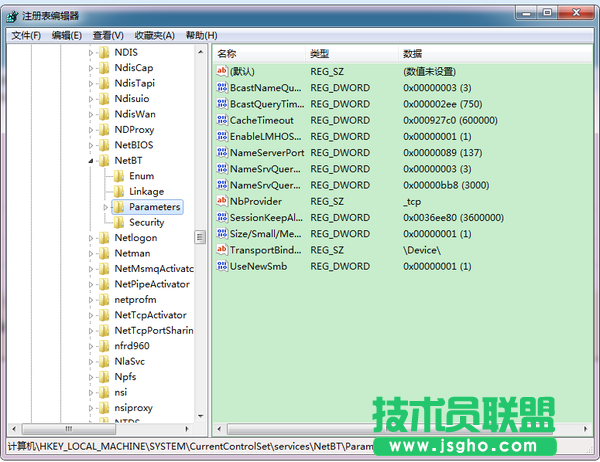Viewport: 600px width, 462px height.
Task: Select the NetMsmqActivator tree key
Action: click(x=154, y=269)
